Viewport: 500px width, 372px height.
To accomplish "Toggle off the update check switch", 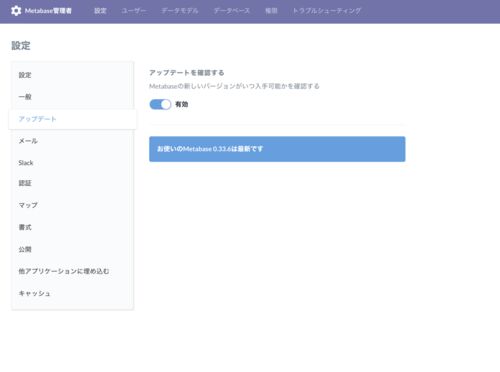I will click(x=160, y=104).
